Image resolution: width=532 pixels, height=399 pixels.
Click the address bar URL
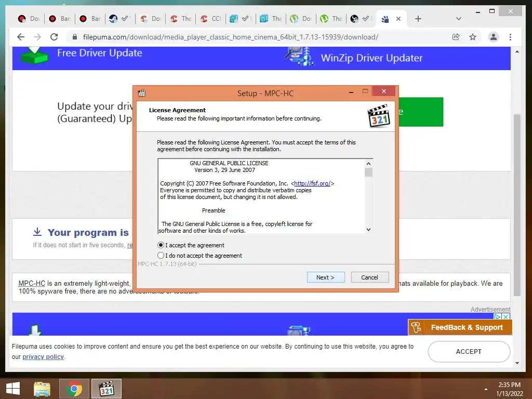tap(230, 37)
